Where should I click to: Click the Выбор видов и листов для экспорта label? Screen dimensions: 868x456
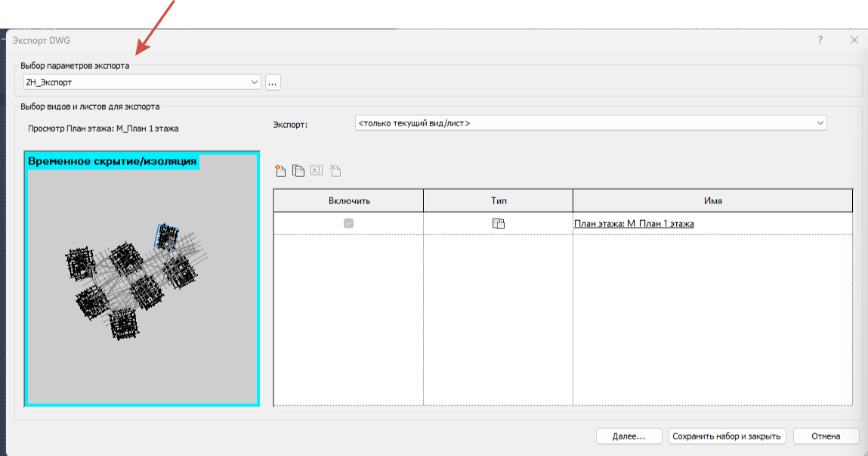[90, 107]
